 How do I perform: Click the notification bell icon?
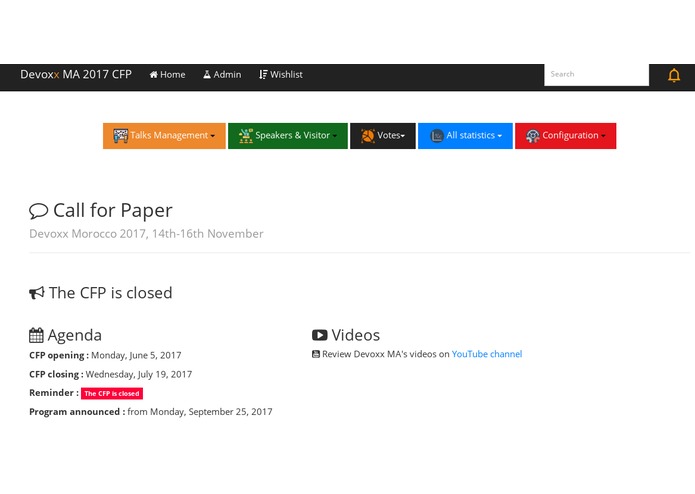click(674, 75)
